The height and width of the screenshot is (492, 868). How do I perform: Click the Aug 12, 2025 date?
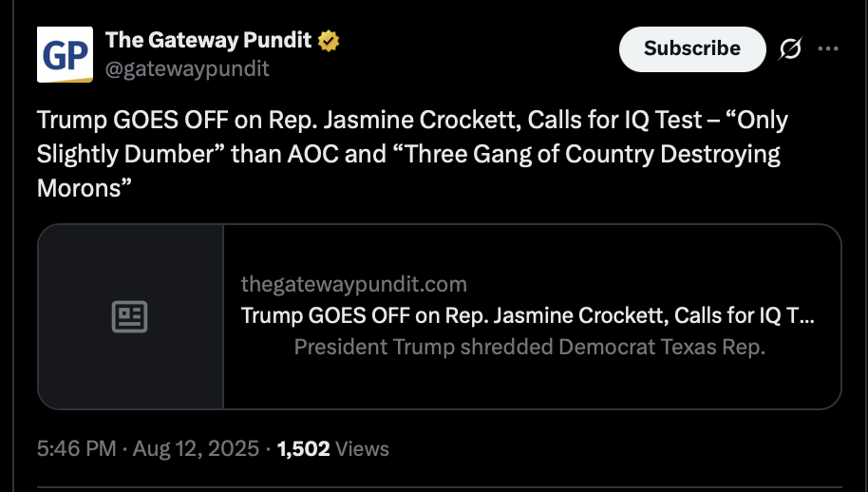click(x=196, y=448)
